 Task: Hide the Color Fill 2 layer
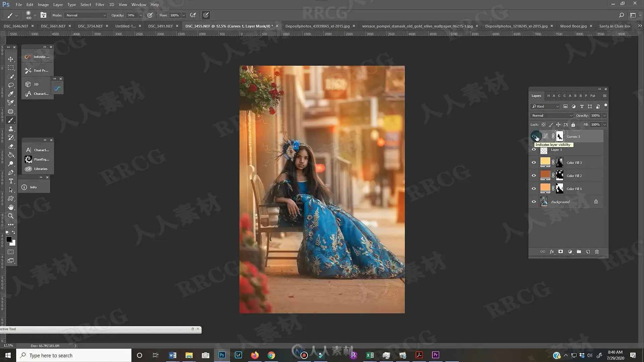(534, 176)
